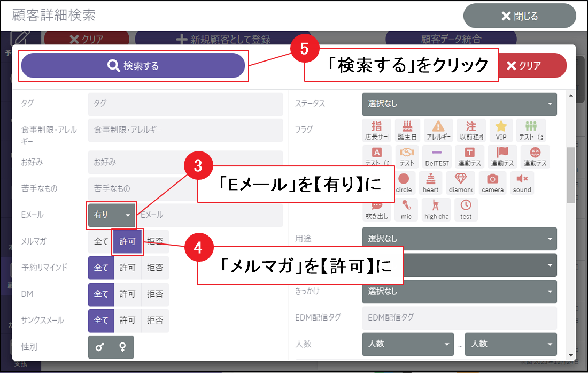The image size is (588, 373).
Task: Select the female gender symbol
Action: (122, 347)
